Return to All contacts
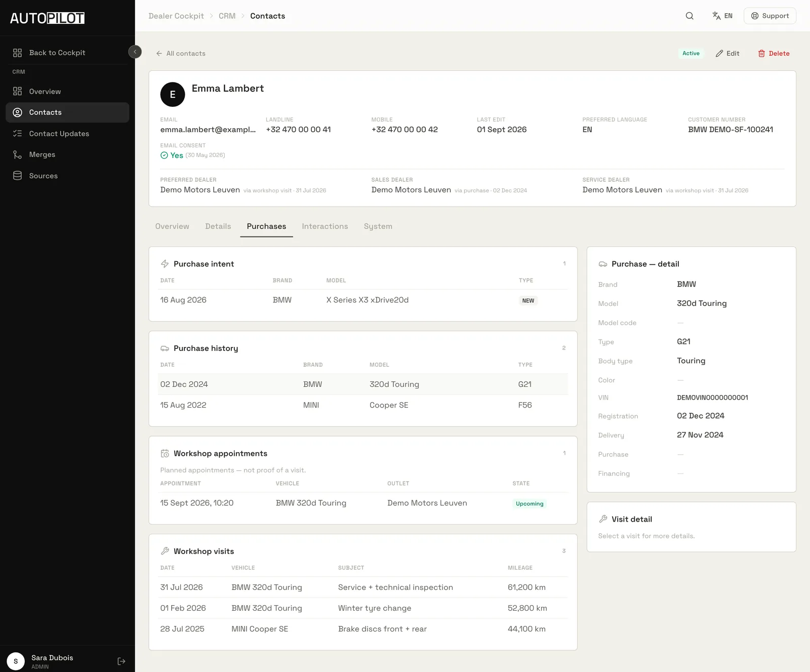 (181, 53)
